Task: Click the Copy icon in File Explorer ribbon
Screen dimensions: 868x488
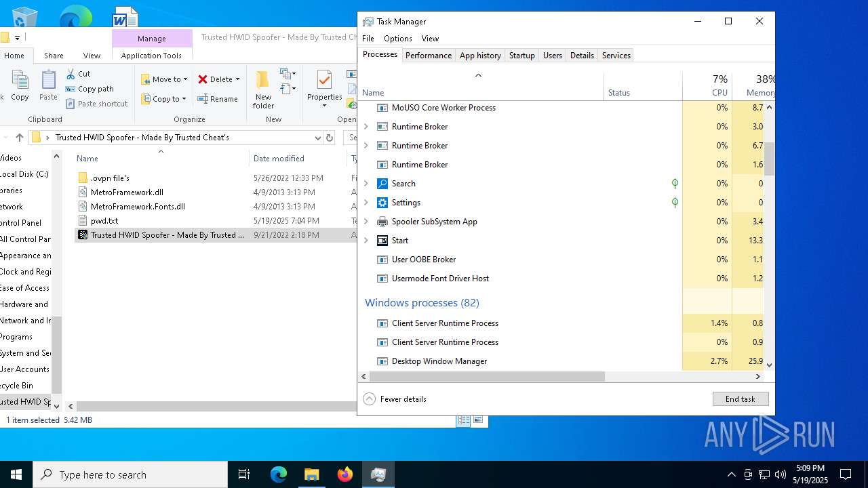Action: click(x=20, y=86)
